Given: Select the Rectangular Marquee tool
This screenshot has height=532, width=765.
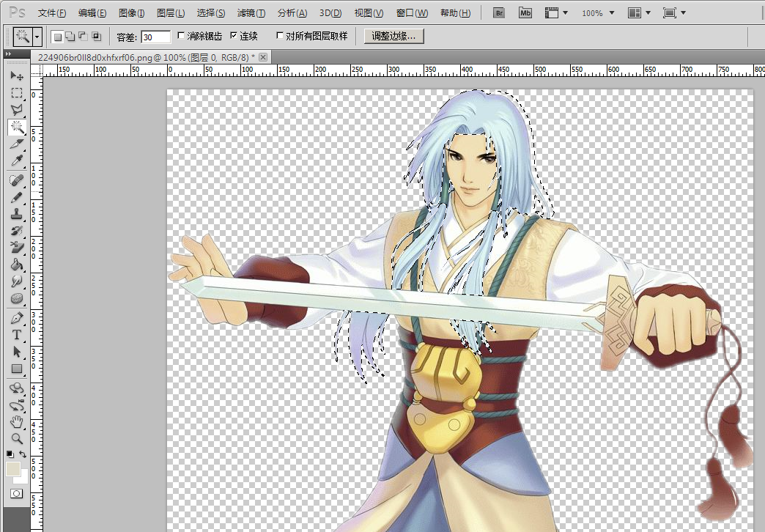Looking at the screenshot, I should pos(17,93).
